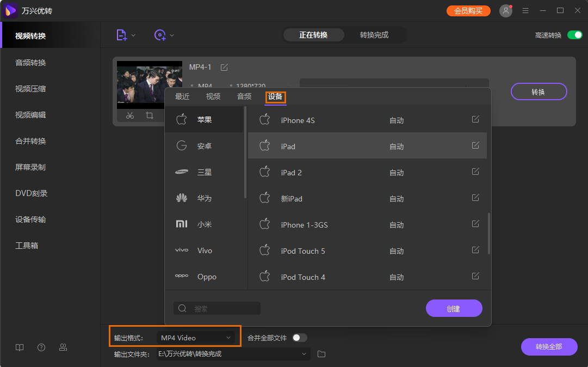Open 设备传输 in sidebar

30,219
